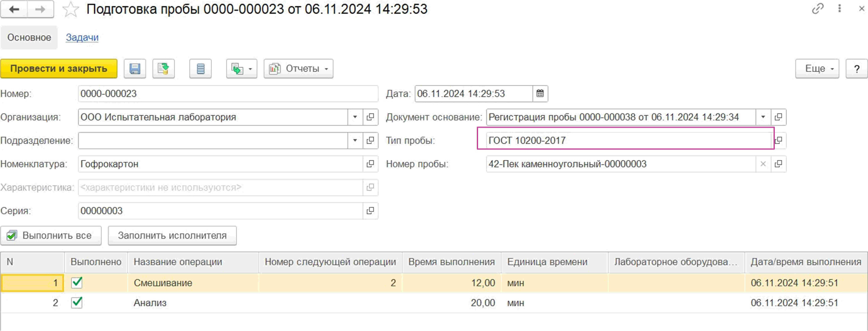The height and width of the screenshot is (331, 868).
Task: Click Номер следующей операции column header
Action: pos(331,262)
